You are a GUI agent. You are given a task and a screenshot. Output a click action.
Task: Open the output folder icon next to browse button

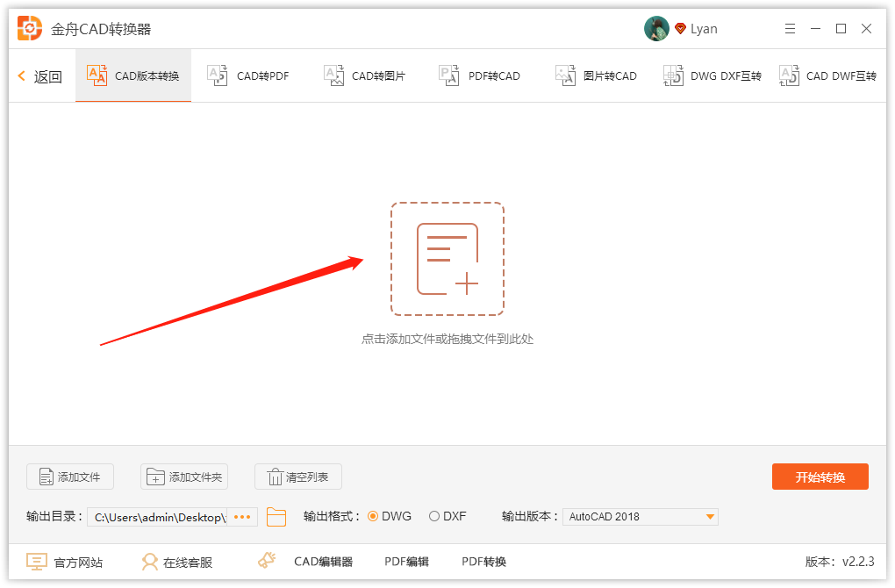(276, 517)
